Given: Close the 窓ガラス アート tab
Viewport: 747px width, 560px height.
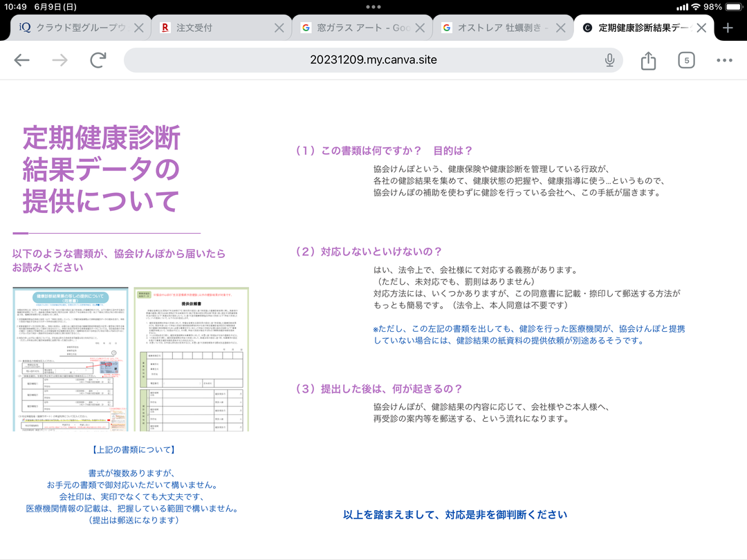Looking at the screenshot, I should click(x=420, y=28).
